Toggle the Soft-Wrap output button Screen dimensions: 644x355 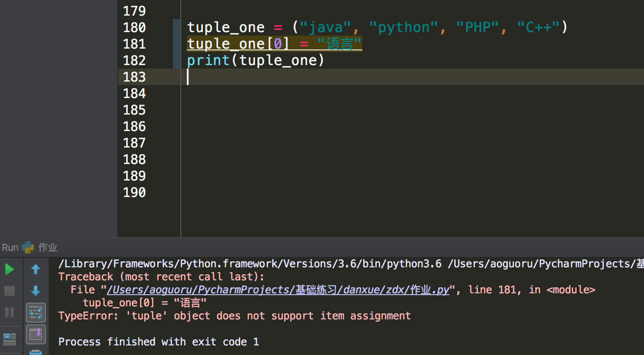(36, 312)
